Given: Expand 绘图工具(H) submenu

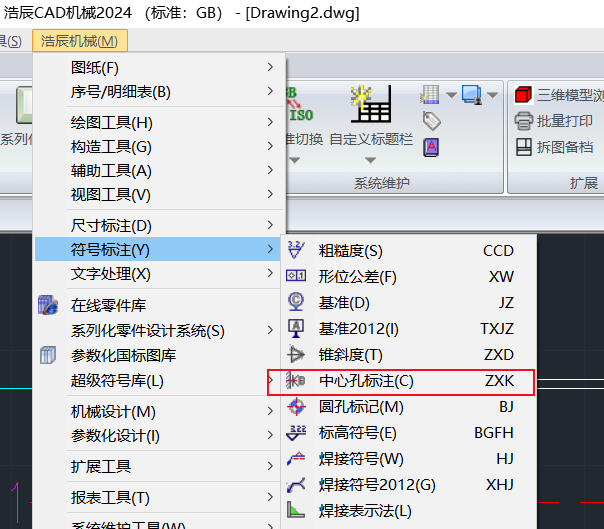Looking at the screenshot, I should pos(111,122).
